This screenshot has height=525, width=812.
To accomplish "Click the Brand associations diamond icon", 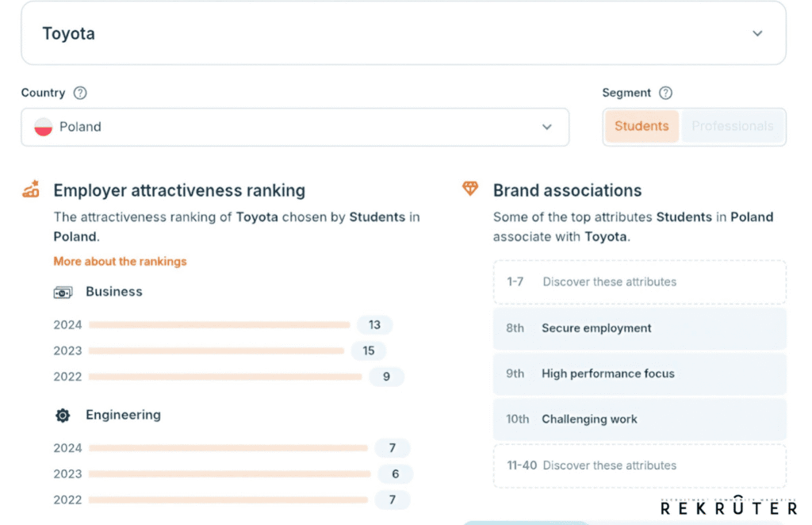I will [470, 190].
